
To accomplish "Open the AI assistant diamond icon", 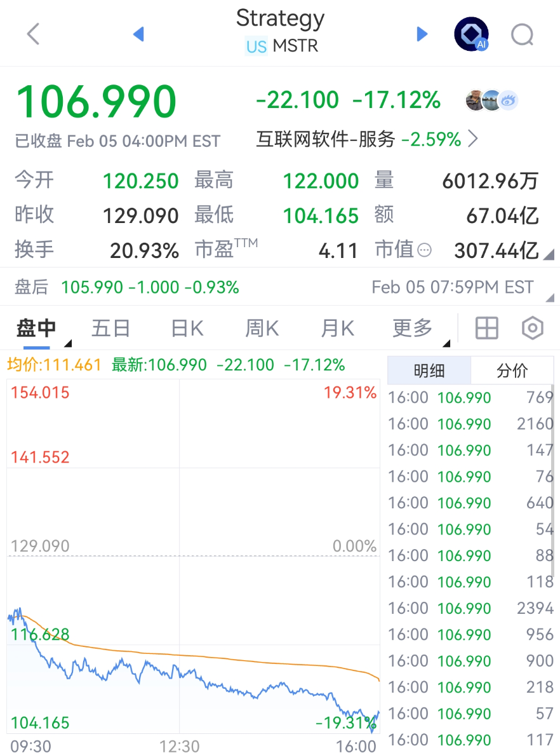I will click(x=470, y=34).
